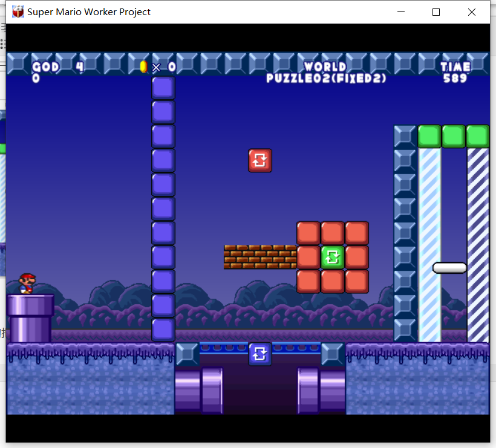Click the Super Mario Worker Project app icon
Image resolution: width=496 pixels, height=448 pixels.
pos(18,12)
